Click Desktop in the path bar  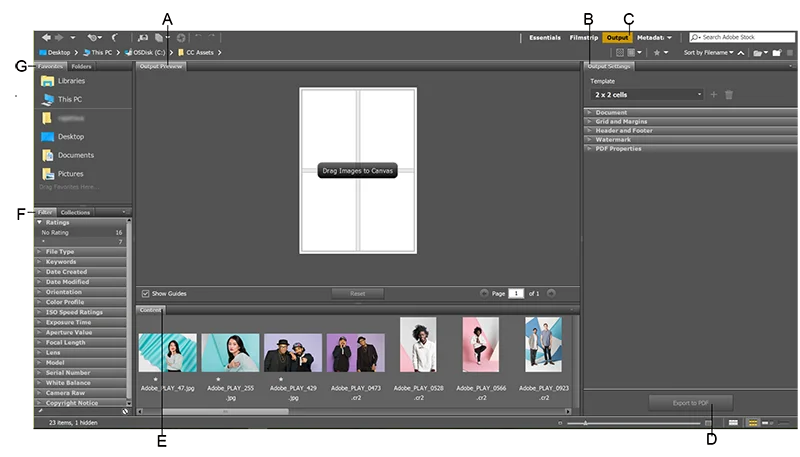pyautogui.click(x=55, y=53)
